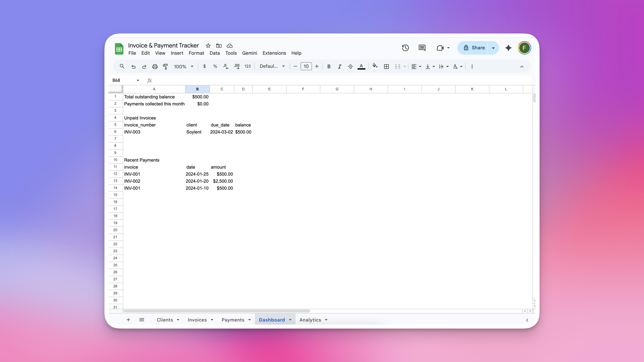Increase decimal places
The image size is (644, 362).
click(x=236, y=66)
